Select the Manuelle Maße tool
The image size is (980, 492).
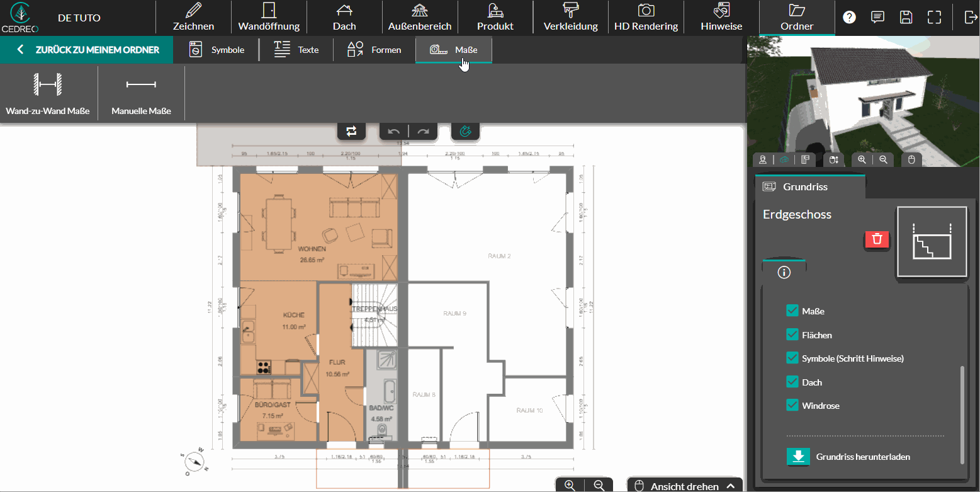141,94
